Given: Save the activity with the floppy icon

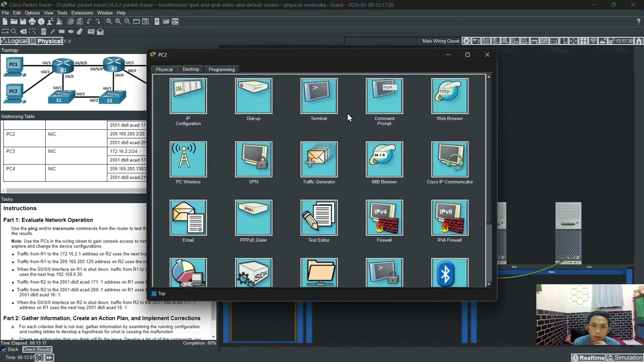Looking at the screenshot, I should click(23, 22).
